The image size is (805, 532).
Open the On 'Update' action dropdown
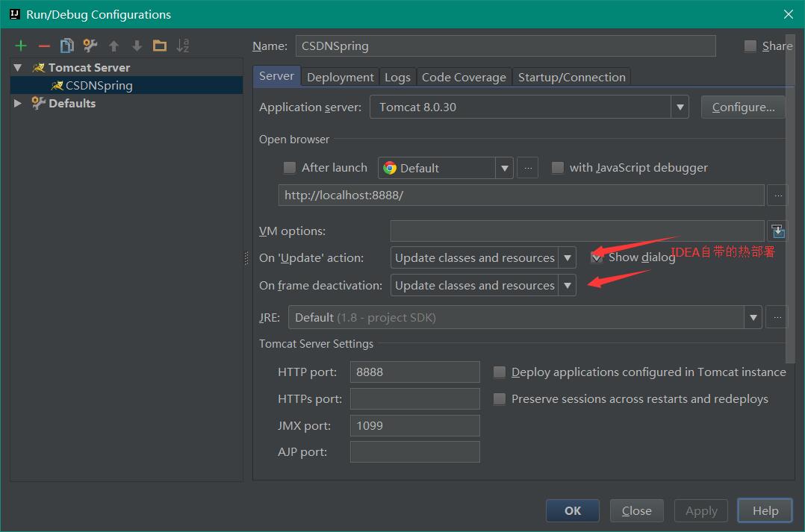[568, 257]
